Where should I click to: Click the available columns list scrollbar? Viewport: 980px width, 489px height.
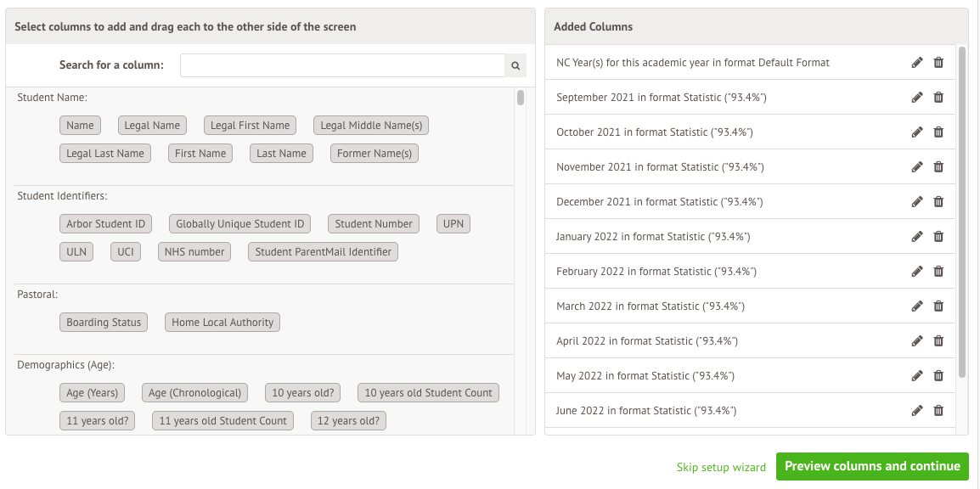[521, 98]
